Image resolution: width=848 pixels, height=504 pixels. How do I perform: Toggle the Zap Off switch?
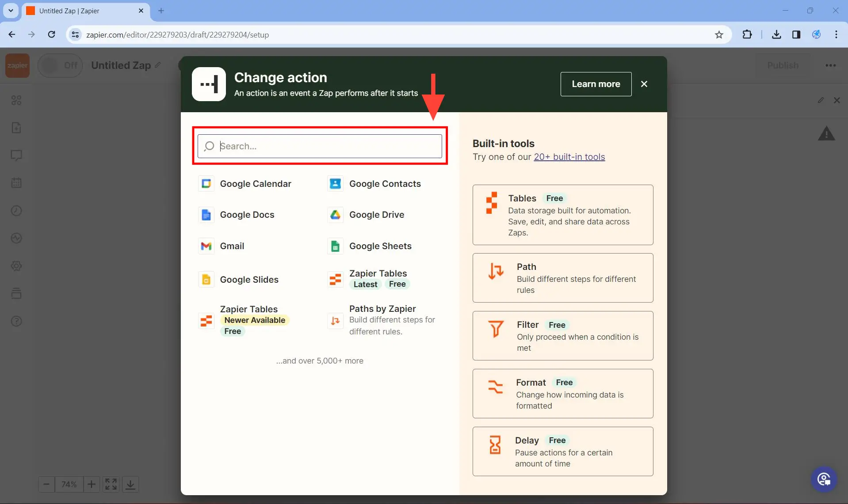(x=60, y=65)
